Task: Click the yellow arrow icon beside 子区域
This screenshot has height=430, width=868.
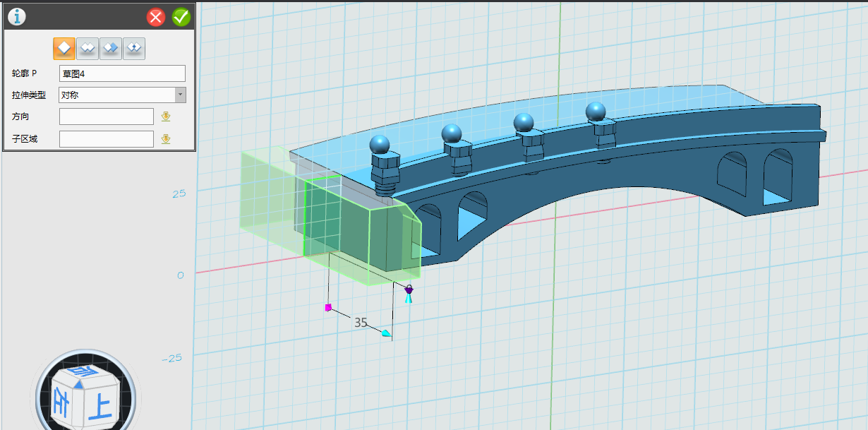Action: (166, 139)
